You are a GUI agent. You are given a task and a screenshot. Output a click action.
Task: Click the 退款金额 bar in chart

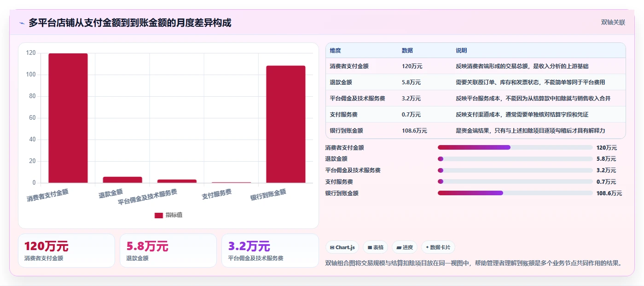click(122, 180)
